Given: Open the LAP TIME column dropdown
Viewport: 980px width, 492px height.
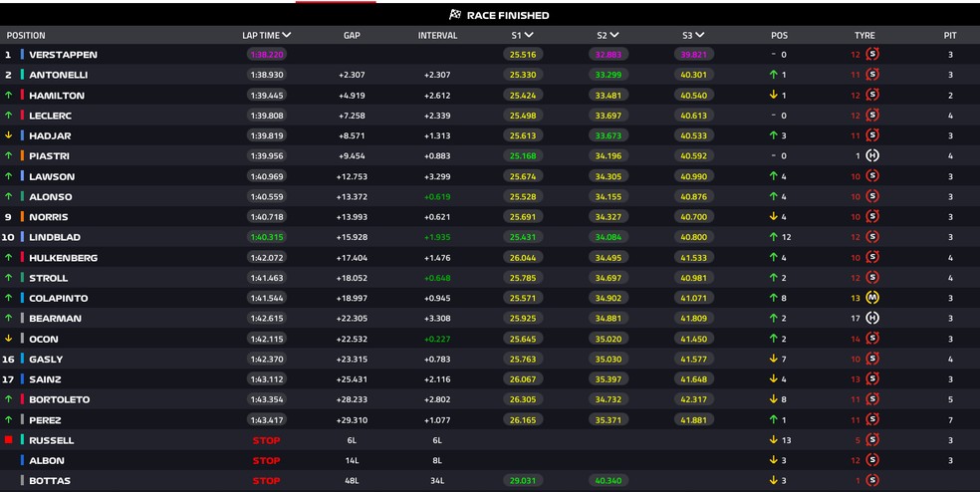Looking at the screenshot, I should point(286,35).
